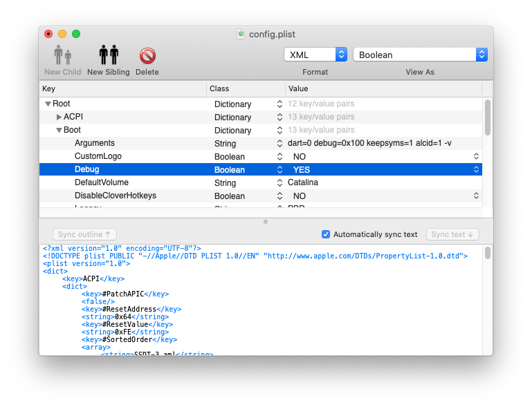
Task: Open class stepper for DefaultVolume row
Action: click(x=279, y=183)
